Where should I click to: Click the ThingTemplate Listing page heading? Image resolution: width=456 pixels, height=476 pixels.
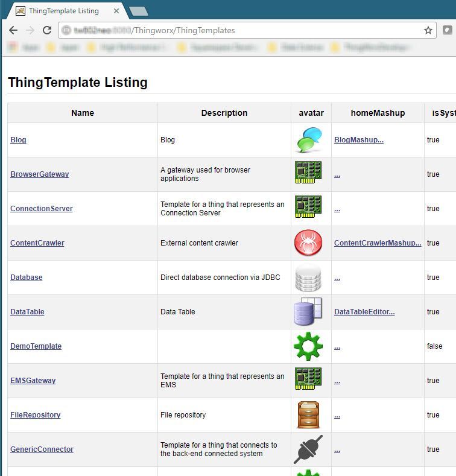coord(78,82)
